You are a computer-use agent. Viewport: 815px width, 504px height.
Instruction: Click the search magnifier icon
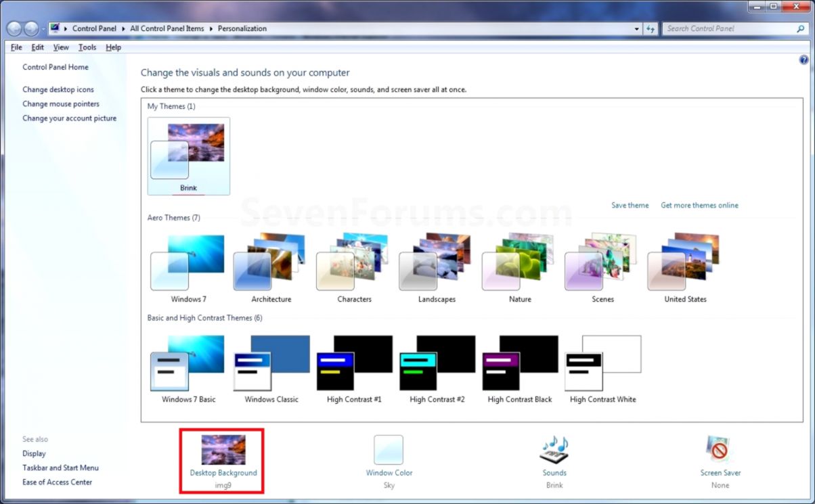pyautogui.click(x=801, y=29)
